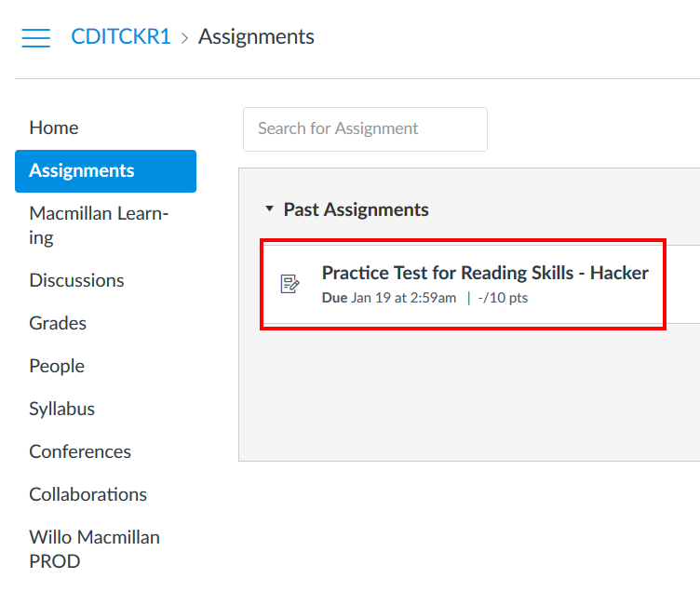Click the Assignments breadcrumb text
This screenshot has width=700, height=605.
click(x=256, y=37)
